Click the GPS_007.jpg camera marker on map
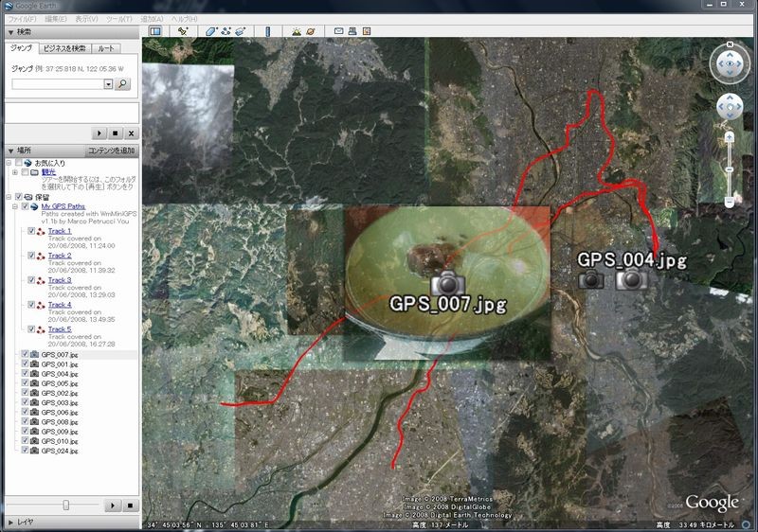758x532 pixels. coord(447,283)
